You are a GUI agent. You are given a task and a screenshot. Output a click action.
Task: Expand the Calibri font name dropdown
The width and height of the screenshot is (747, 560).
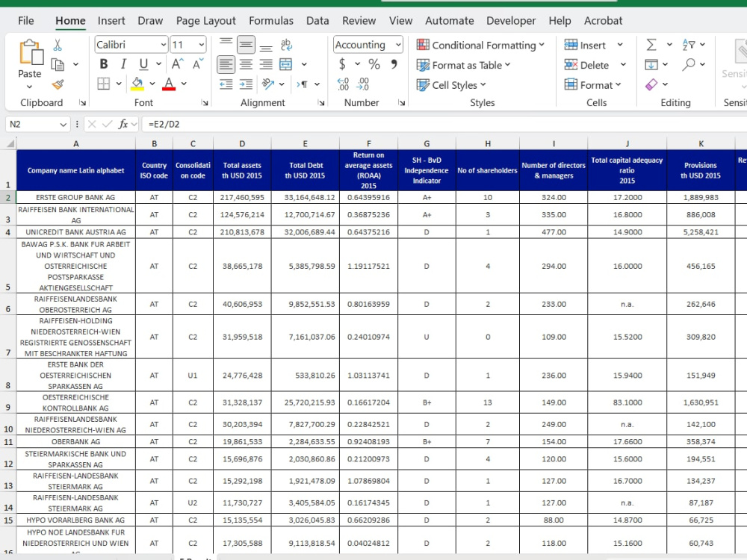[x=164, y=45]
